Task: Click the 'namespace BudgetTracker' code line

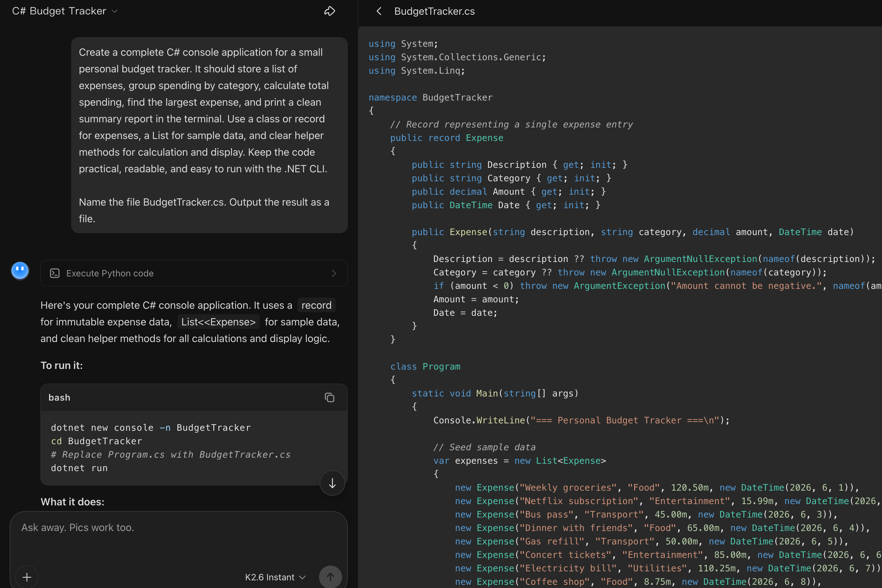Action: [x=430, y=97]
